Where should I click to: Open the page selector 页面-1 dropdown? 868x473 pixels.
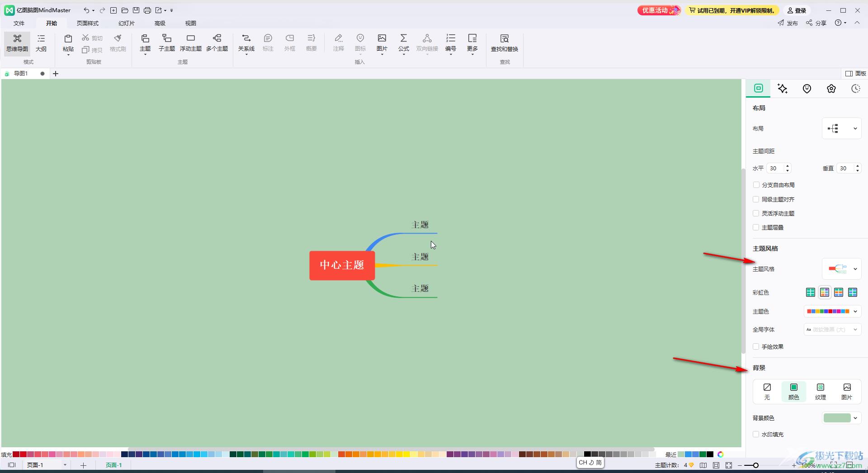pyautogui.click(x=65, y=465)
